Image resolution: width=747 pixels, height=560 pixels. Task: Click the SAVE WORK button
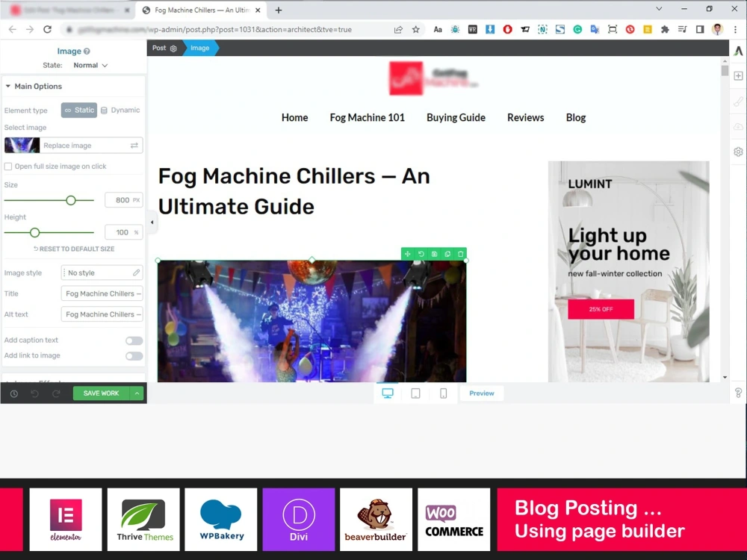[101, 393]
